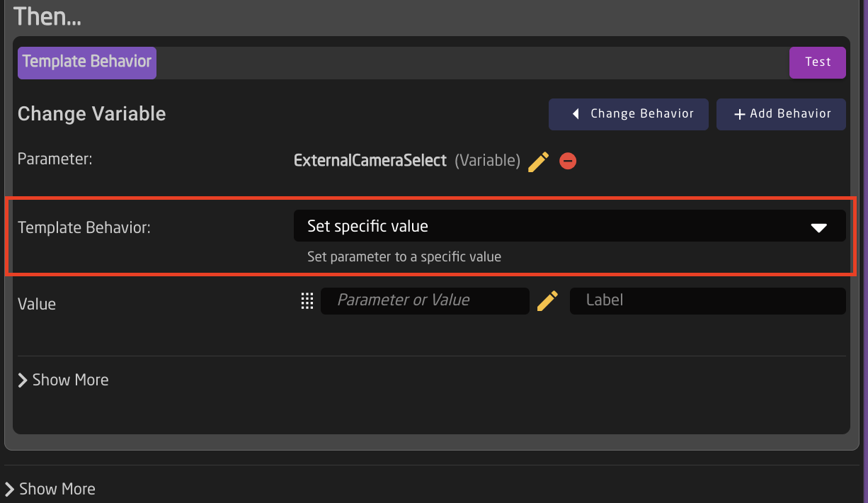Focus the "Parameter or Value" input field
868x503 pixels.
point(425,300)
